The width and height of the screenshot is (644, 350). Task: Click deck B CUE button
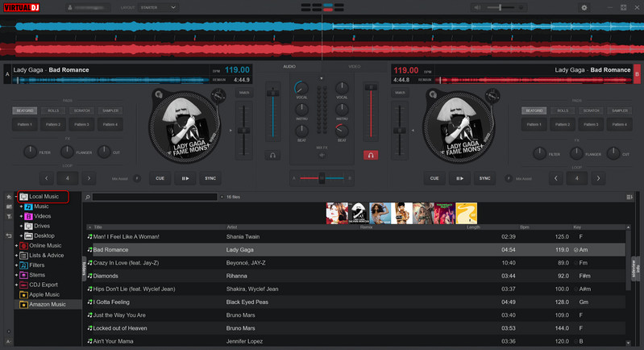click(434, 178)
